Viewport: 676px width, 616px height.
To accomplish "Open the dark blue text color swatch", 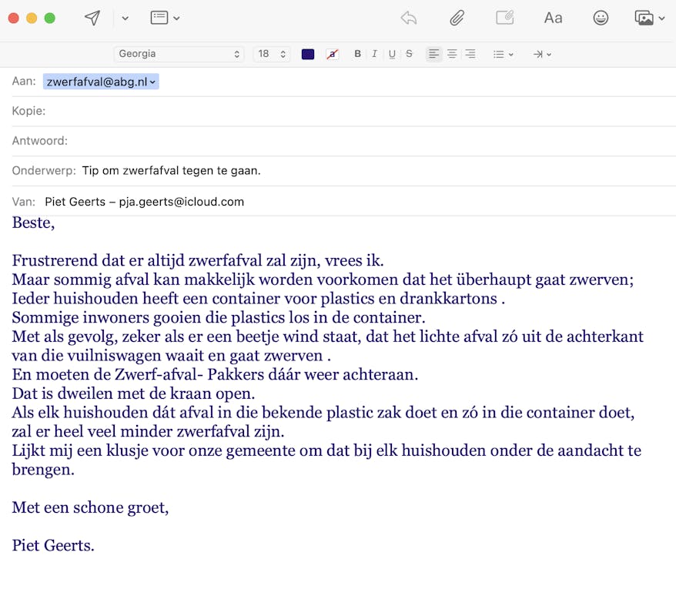I will 308,54.
